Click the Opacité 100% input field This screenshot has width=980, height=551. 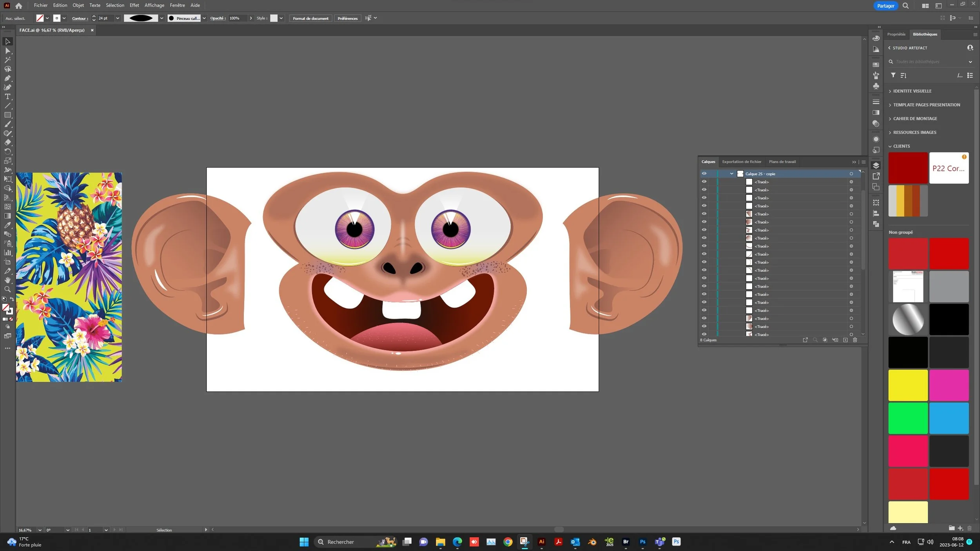(238, 18)
